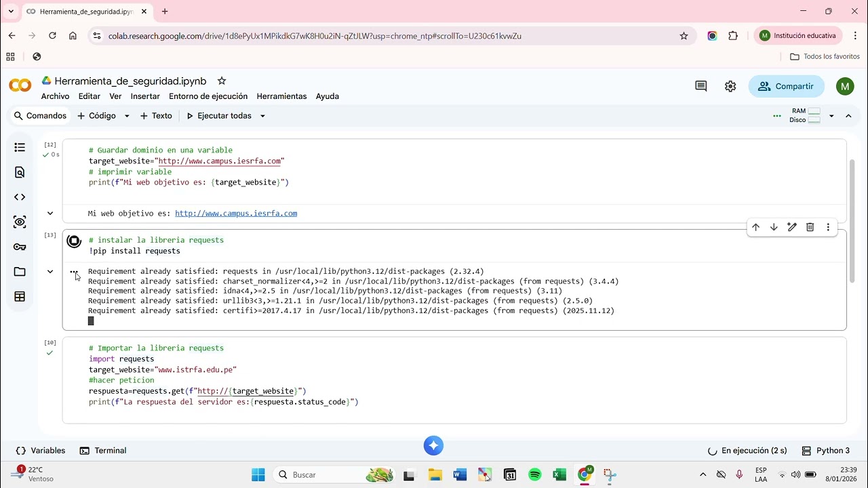
Task: Star the Herramienta_de_seguridad notebook
Action: (x=221, y=81)
